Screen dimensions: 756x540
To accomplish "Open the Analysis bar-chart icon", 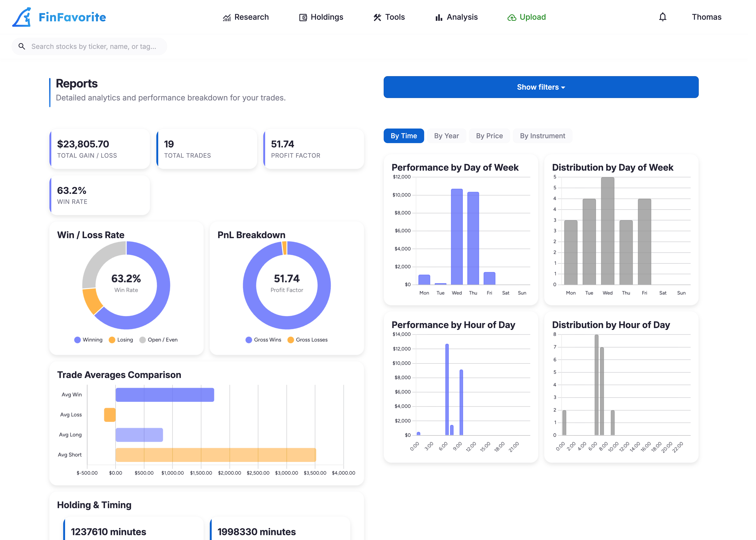I will (439, 17).
